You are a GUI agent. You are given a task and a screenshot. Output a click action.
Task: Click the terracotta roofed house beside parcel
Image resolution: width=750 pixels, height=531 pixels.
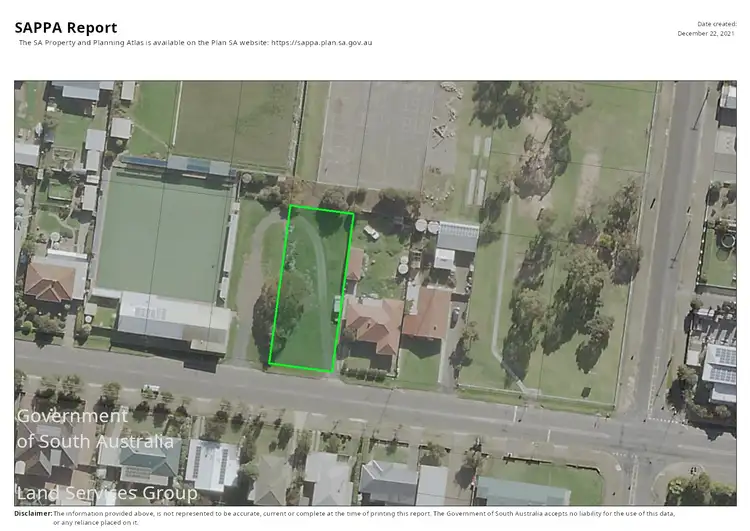click(x=375, y=324)
